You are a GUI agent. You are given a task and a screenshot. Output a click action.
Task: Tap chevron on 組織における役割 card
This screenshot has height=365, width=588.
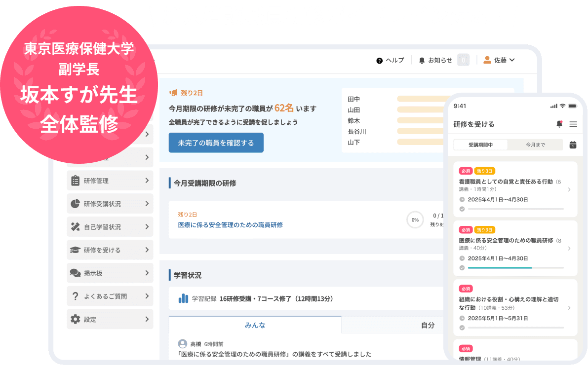pyautogui.click(x=569, y=308)
